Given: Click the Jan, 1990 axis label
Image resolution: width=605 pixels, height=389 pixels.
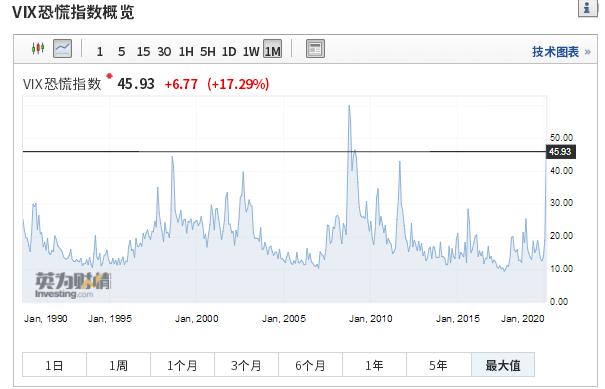Looking at the screenshot, I should [x=46, y=319].
